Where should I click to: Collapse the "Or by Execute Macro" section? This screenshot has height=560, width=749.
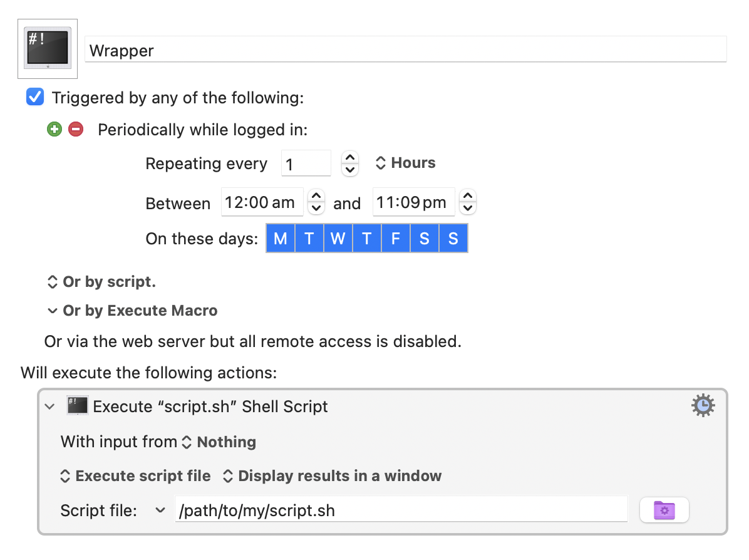53,310
